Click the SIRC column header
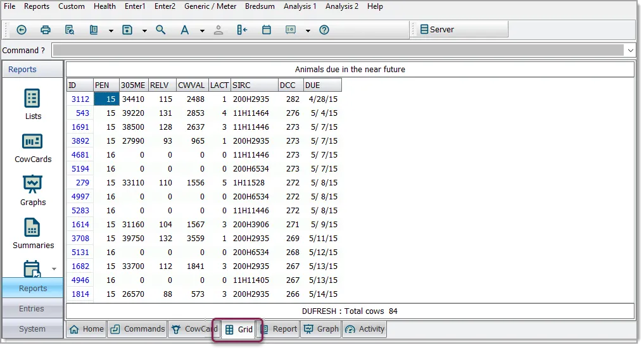Viewport: 644px width, 350px height. 255,85
